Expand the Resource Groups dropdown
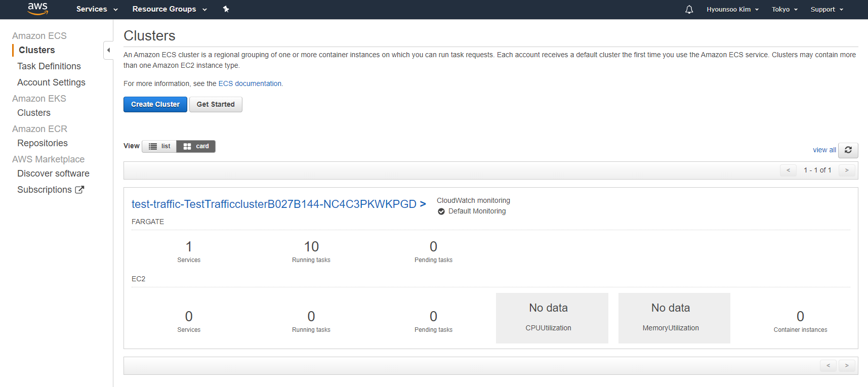The width and height of the screenshot is (868, 387). [170, 9]
